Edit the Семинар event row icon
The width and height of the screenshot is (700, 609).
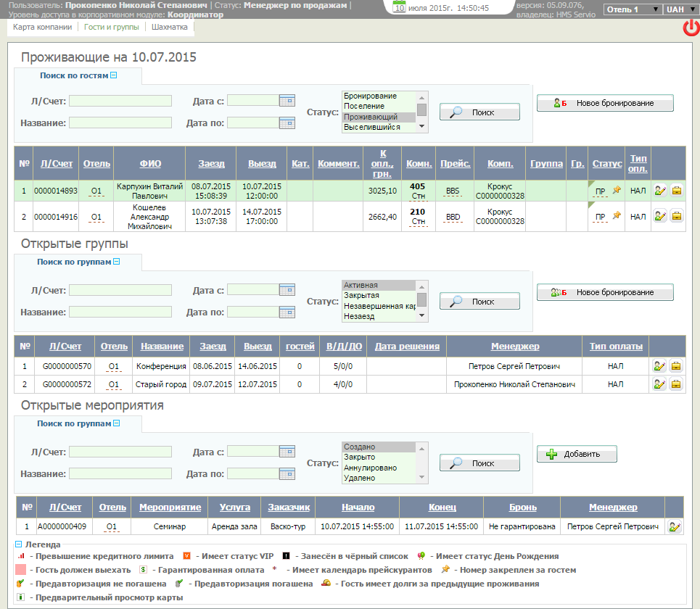point(675,527)
